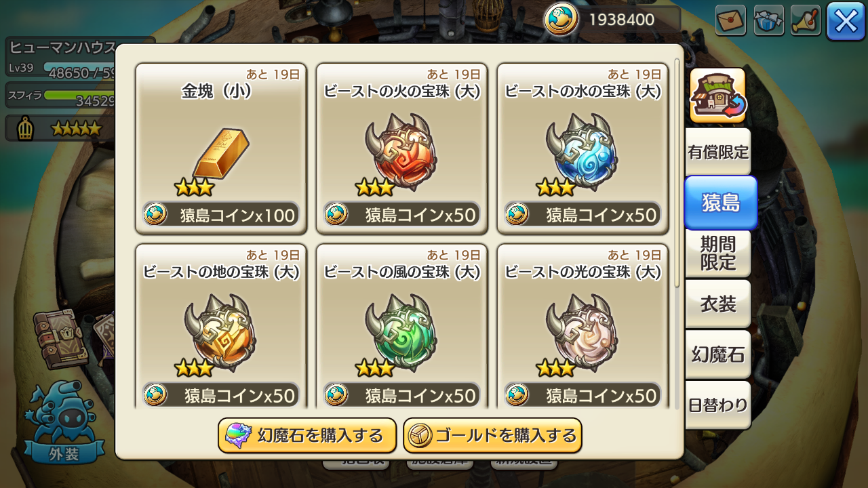This screenshot has width=868, height=488.
Task: Click the ゴールドを購入する button
Action: (492, 435)
